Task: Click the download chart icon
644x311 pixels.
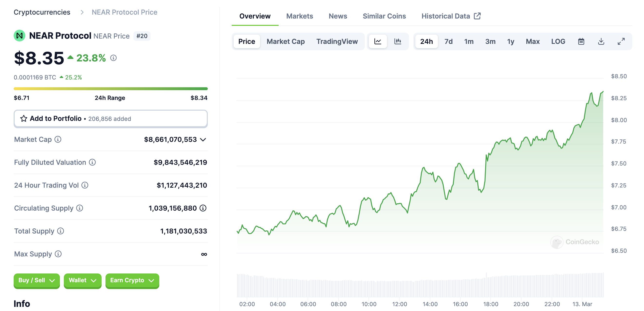Action: point(601,41)
